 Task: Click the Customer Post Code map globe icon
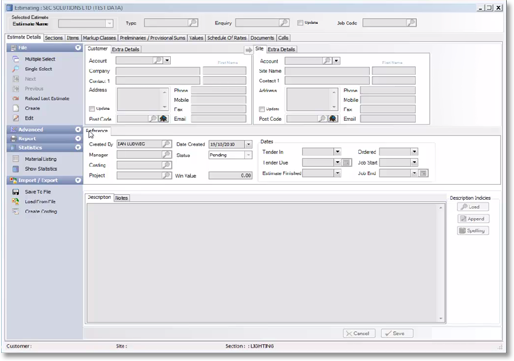(x=163, y=118)
